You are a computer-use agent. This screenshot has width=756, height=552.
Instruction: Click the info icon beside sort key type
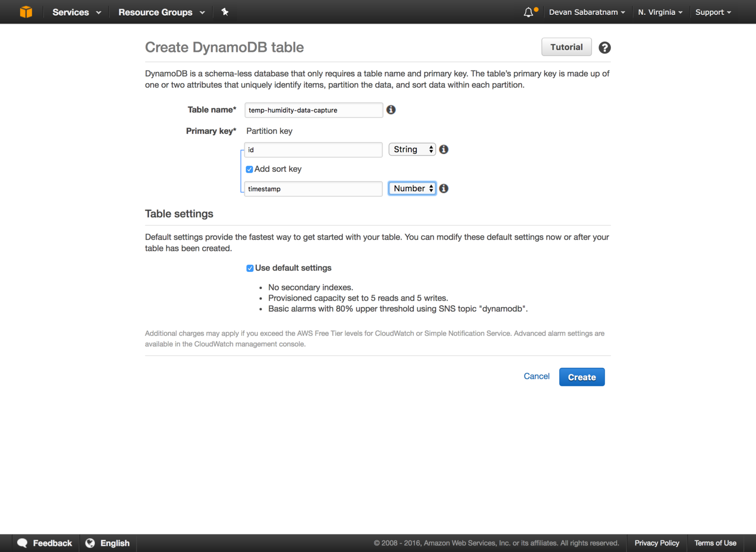coord(444,188)
